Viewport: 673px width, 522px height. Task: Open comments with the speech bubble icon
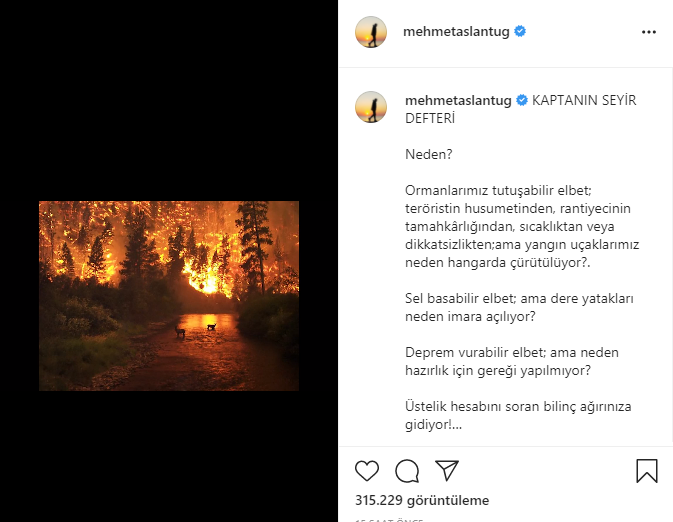click(407, 471)
